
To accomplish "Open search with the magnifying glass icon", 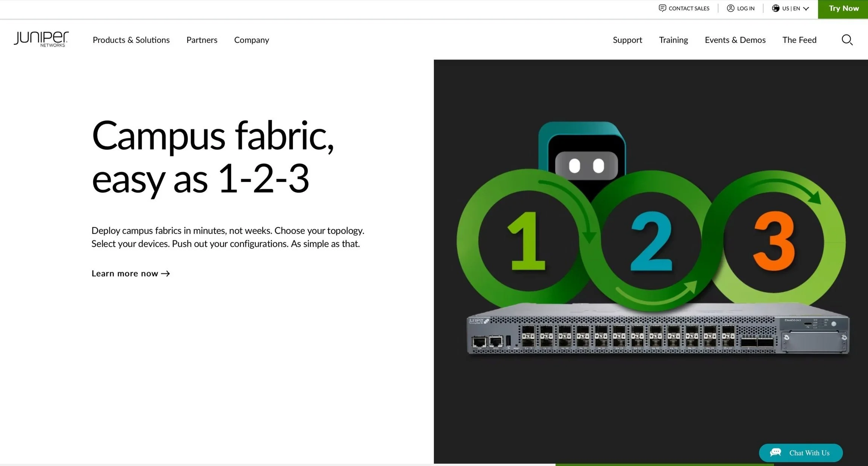I will (847, 40).
